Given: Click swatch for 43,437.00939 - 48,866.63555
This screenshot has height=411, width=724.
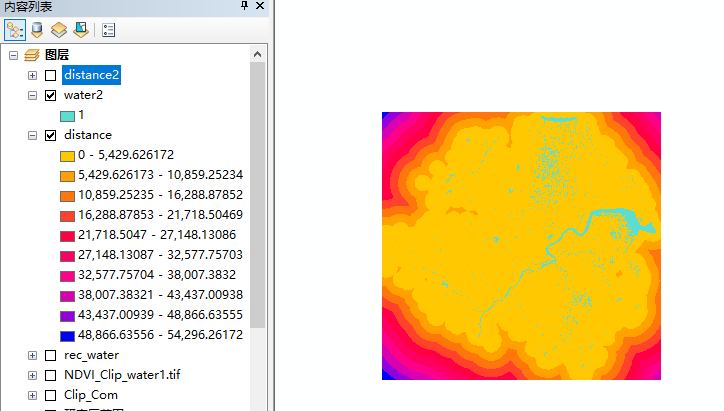Looking at the screenshot, I should tap(67, 316).
